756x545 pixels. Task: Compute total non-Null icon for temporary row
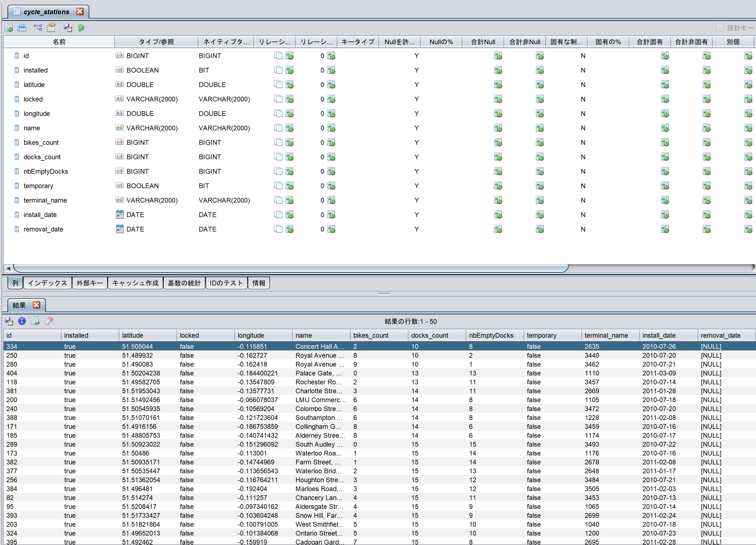pos(540,186)
